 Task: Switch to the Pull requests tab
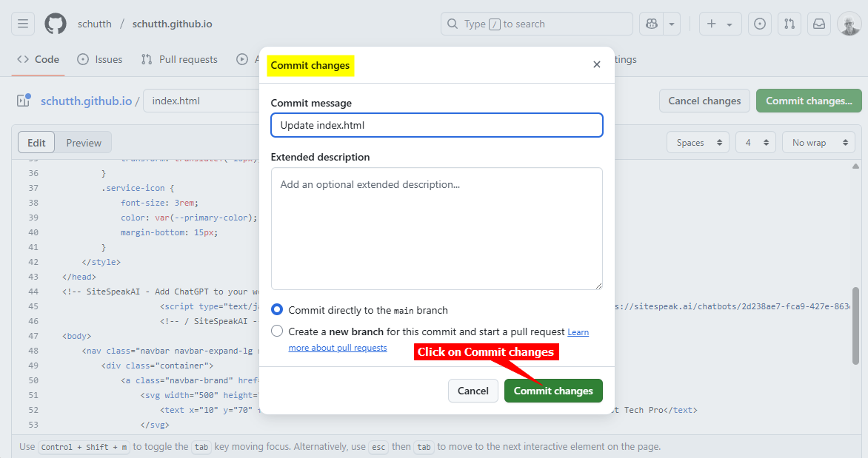click(x=179, y=59)
